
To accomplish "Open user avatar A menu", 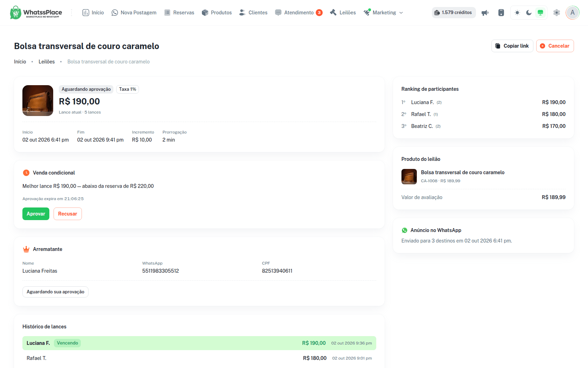I will click(x=573, y=13).
